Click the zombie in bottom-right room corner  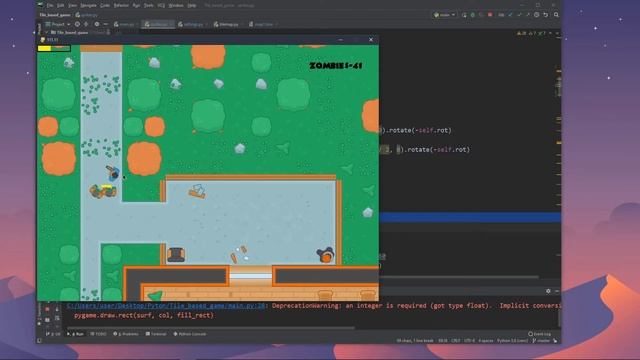tap(326, 255)
